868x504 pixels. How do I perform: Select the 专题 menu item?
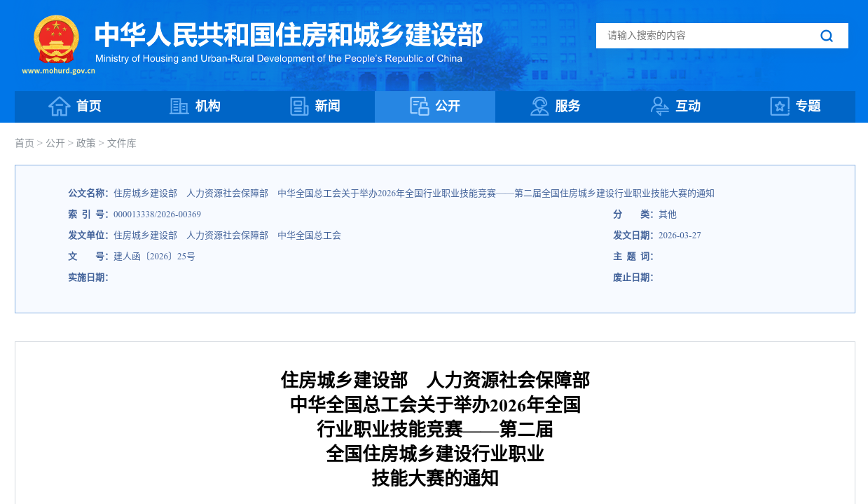click(x=808, y=107)
